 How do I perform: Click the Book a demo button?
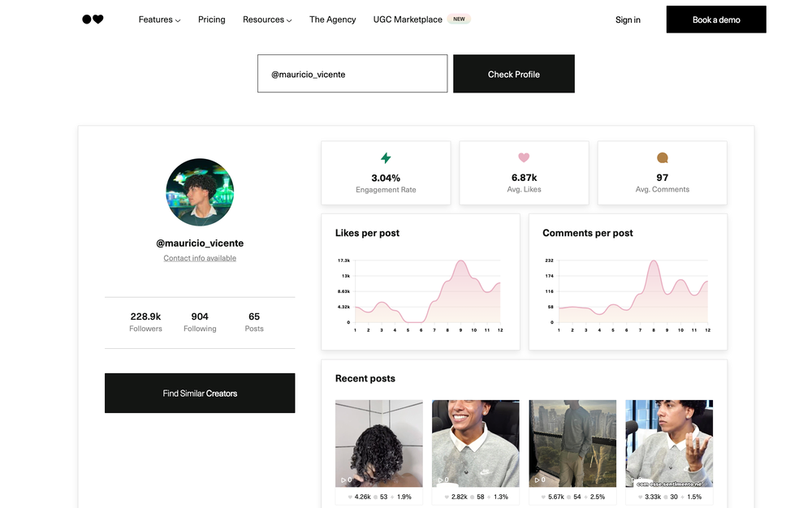point(715,19)
